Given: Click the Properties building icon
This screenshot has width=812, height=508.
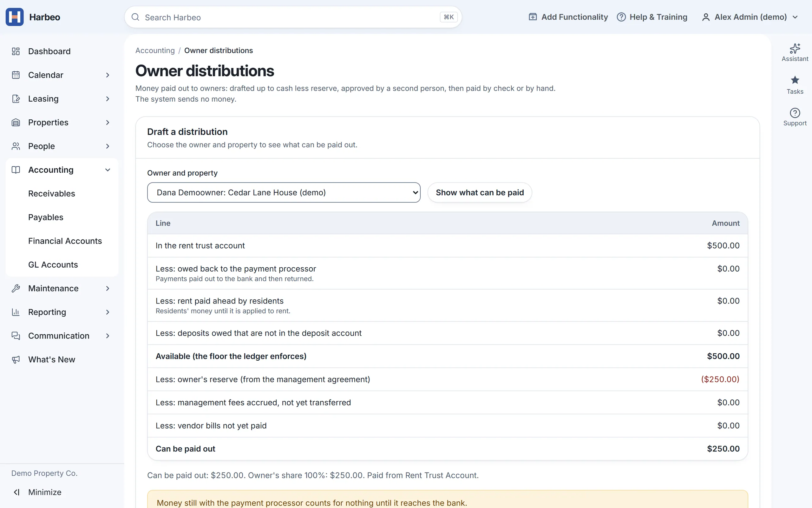Looking at the screenshot, I should point(16,122).
